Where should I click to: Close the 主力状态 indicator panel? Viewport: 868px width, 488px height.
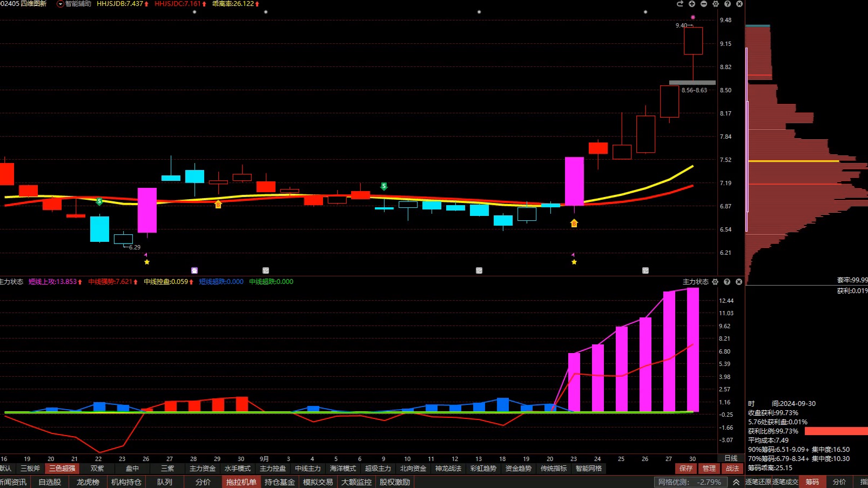(x=739, y=282)
